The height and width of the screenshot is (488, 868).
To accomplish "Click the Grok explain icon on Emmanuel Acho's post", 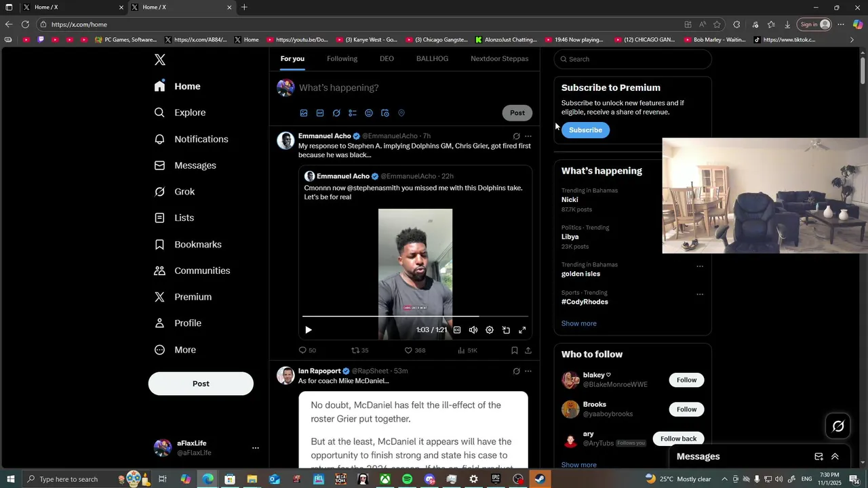I will coord(516,136).
